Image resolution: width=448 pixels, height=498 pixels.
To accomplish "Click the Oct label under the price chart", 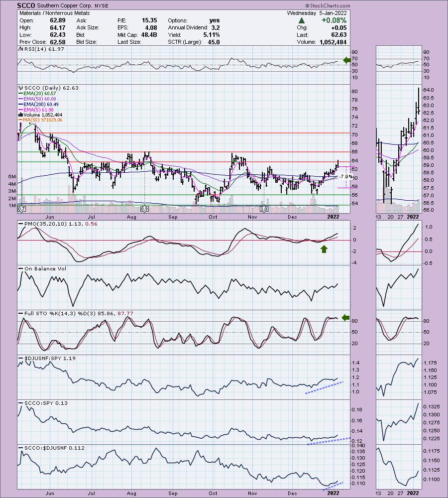I will (213, 217).
